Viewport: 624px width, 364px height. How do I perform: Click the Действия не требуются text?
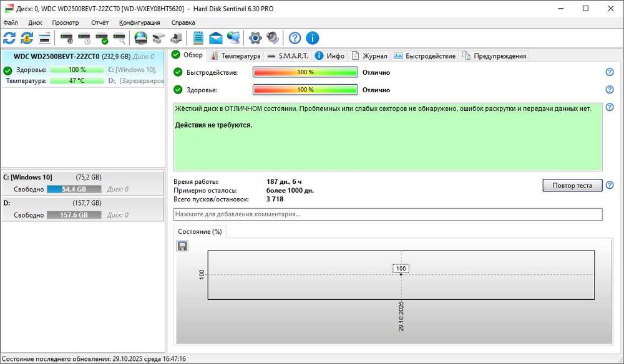pos(213,125)
